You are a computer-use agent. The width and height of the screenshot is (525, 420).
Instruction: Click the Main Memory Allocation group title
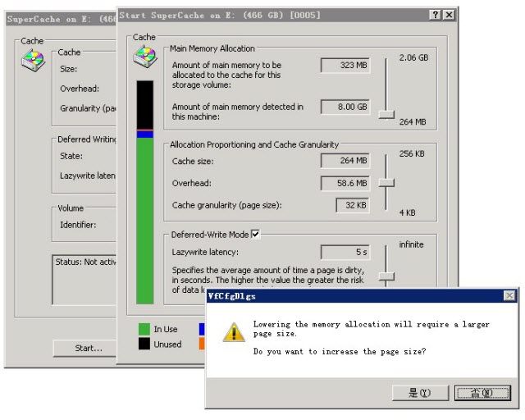212,48
